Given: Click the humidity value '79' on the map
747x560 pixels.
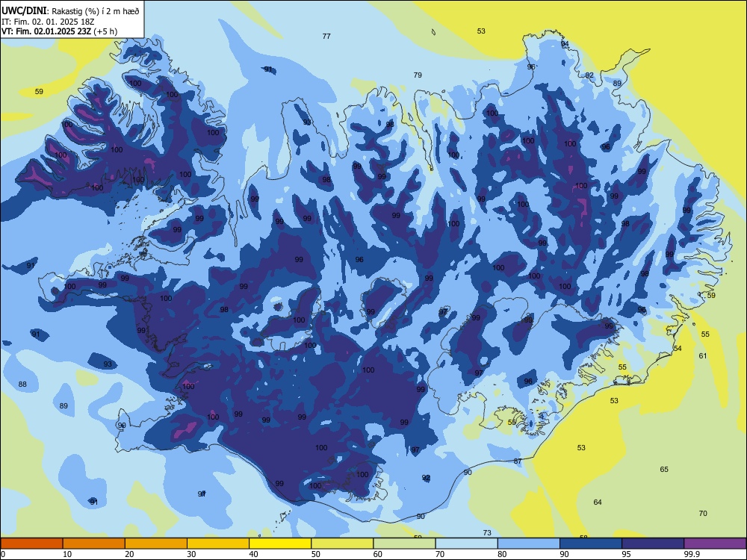Looking at the screenshot, I should pos(418,75).
